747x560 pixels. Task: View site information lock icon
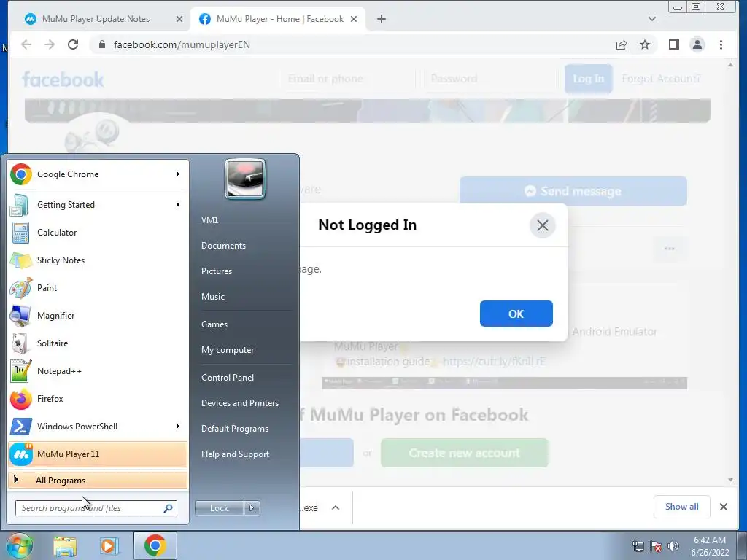click(x=101, y=44)
